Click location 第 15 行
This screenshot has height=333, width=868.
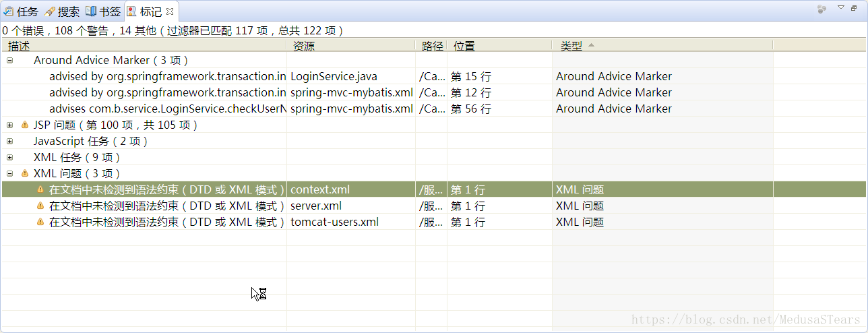(470, 76)
